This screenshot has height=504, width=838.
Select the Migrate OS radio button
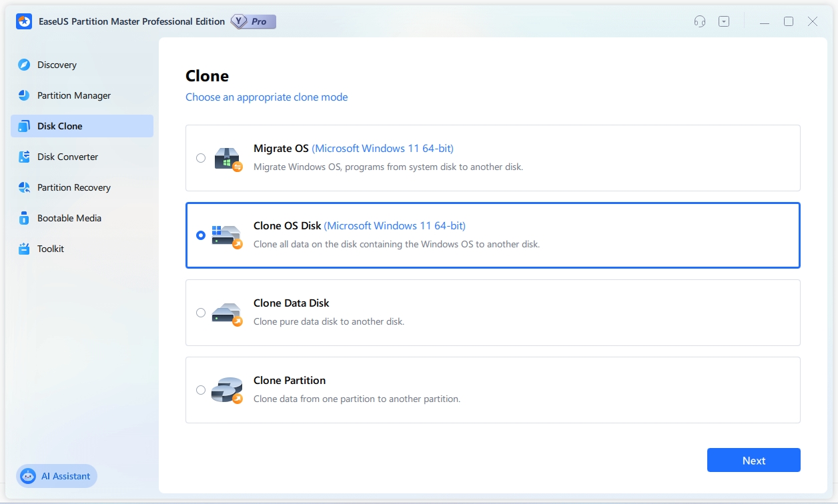click(201, 158)
